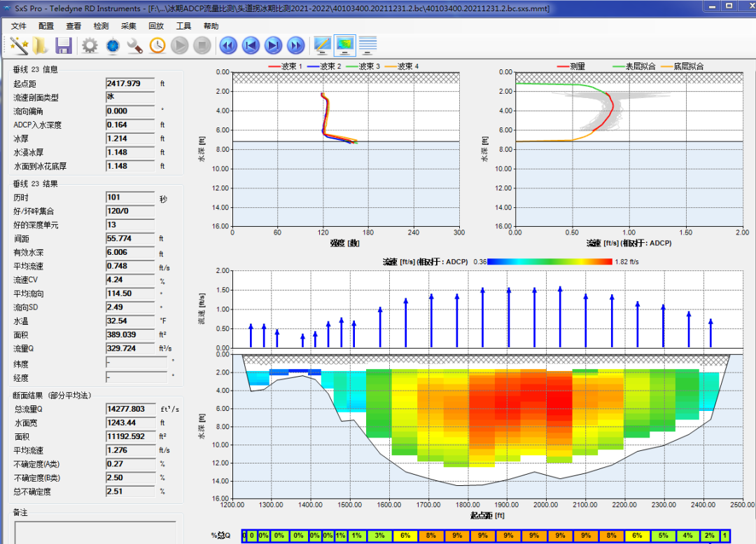
Task: Go to previous vertical button
Action: (250, 46)
